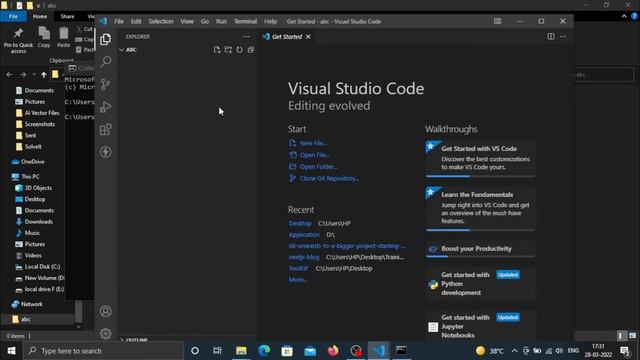Image resolution: width=640 pixels, height=360 pixels.
Task: Open the Selection menu
Action: coord(160,21)
